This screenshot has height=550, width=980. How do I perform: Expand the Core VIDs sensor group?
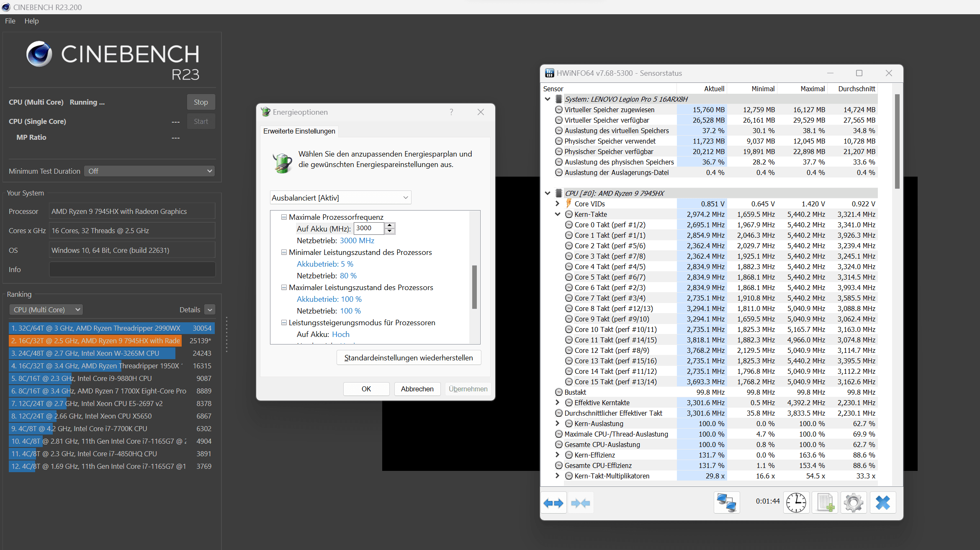pos(557,203)
